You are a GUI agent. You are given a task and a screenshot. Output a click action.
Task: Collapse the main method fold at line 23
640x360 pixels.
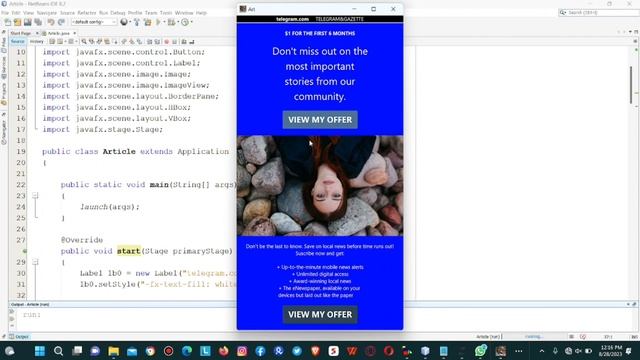[x=36, y=196]
